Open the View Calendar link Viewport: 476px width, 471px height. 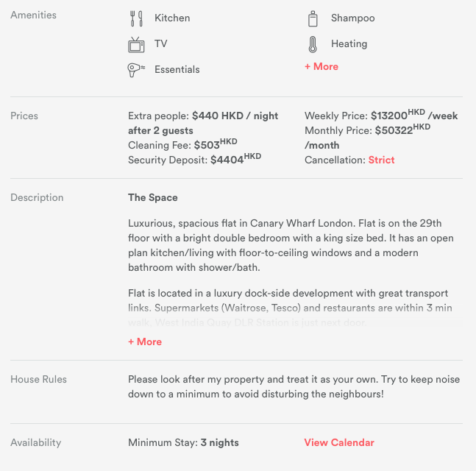tap(339, 442)
